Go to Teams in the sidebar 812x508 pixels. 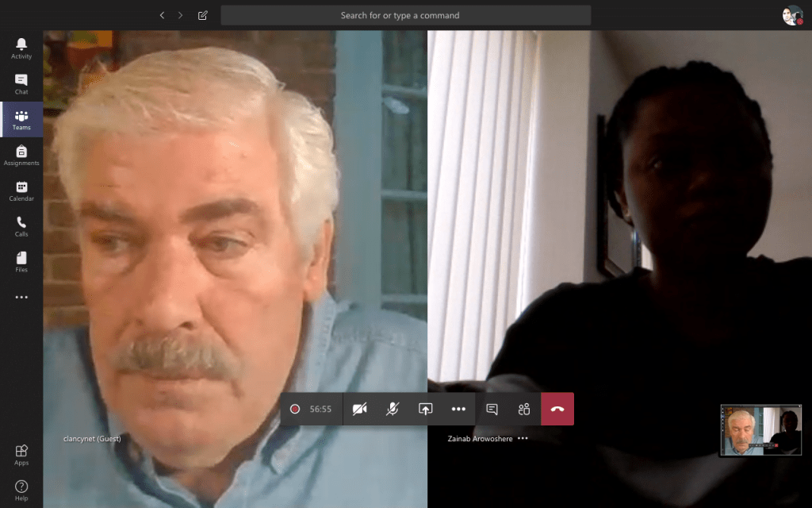point(21,120)
